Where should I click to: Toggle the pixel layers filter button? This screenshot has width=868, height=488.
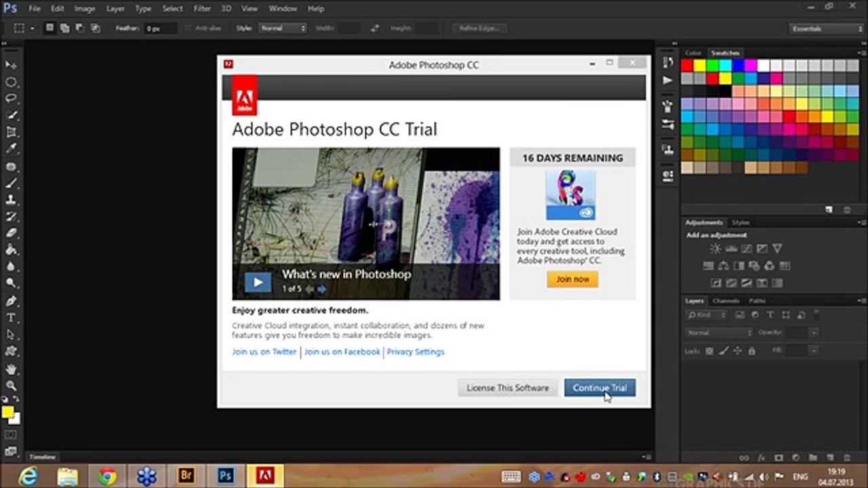click(739, 315)
